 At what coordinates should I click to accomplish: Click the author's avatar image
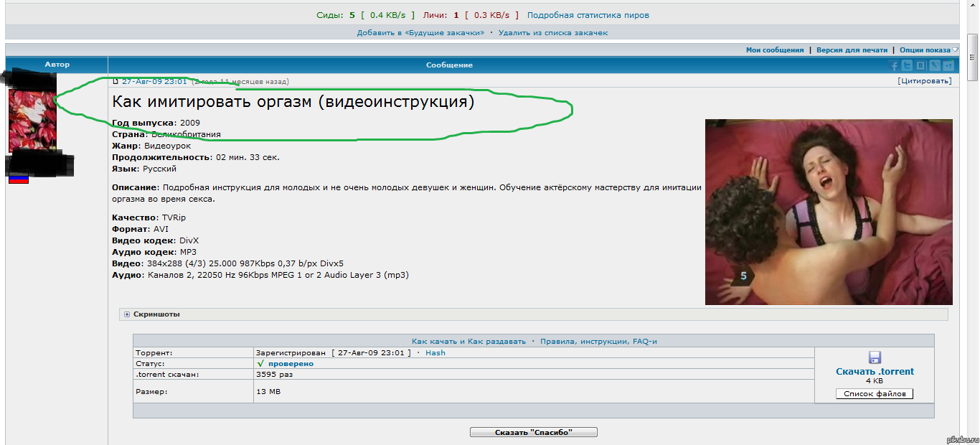(x=32, y=121)
